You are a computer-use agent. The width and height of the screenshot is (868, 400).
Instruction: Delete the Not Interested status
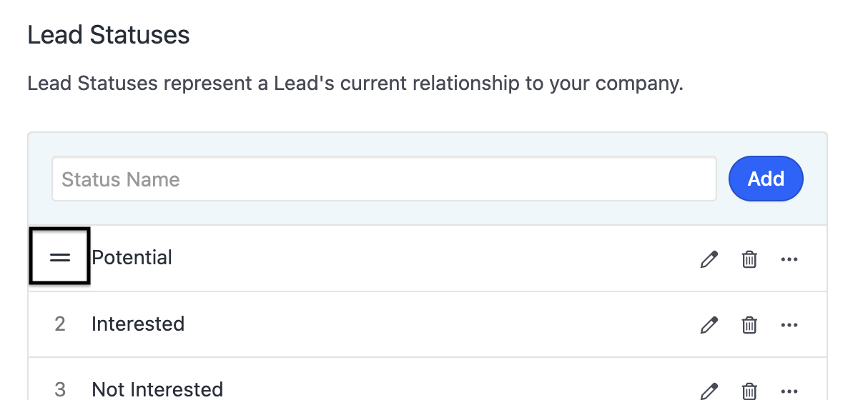pos(749,391)
